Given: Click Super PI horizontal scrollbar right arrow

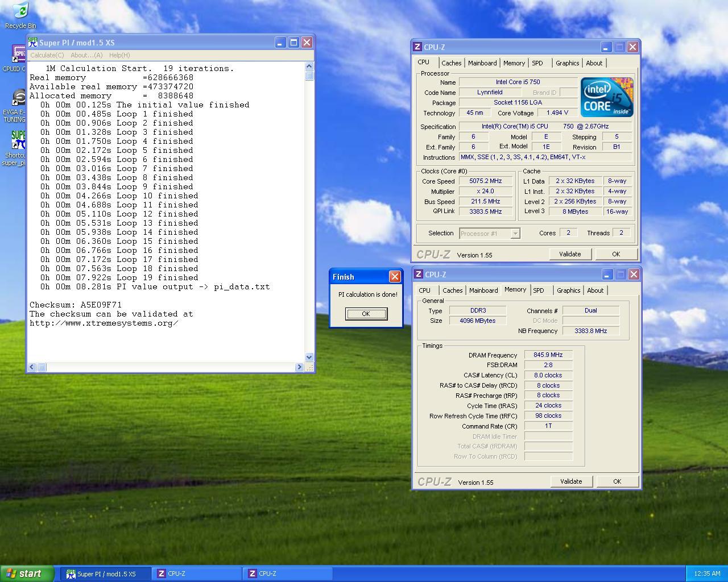Looking at the screenshot, I should (x=299, y=367).
